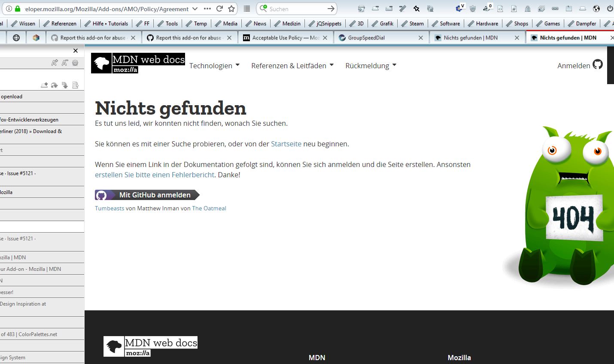
Task: Click the power button toolbar icon
Action: [x=610, y=9]
